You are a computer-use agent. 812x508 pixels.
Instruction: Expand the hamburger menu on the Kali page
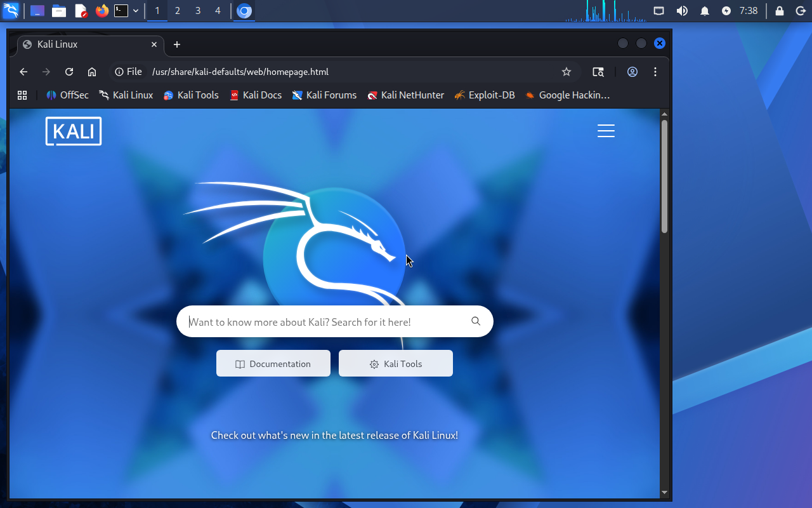[606, 131]
